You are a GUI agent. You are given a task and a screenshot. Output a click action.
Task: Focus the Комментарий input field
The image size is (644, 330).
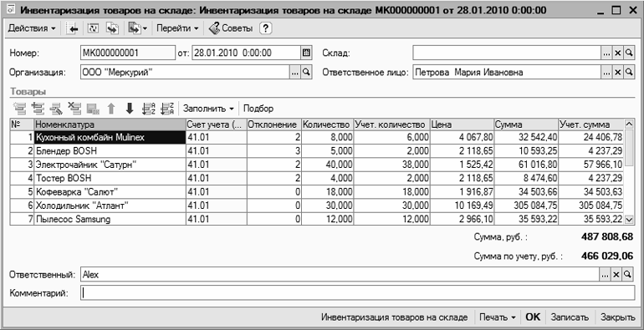357,293
